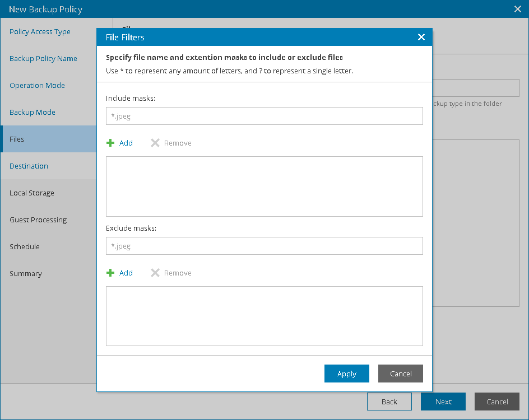The image size is (529, 420).
Task: Click inside the Exclude masks list box
Action: point(264,316)
